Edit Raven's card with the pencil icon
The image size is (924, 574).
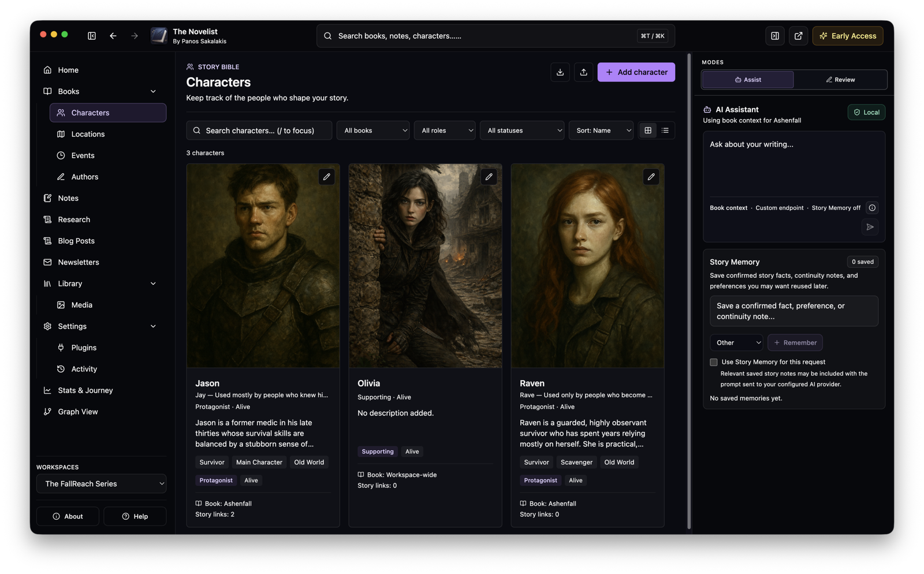pyautogui.click(x=651, y=177)
